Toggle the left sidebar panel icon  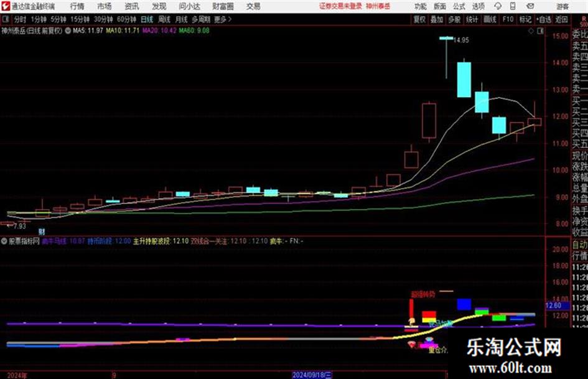[x=6, y=19]
